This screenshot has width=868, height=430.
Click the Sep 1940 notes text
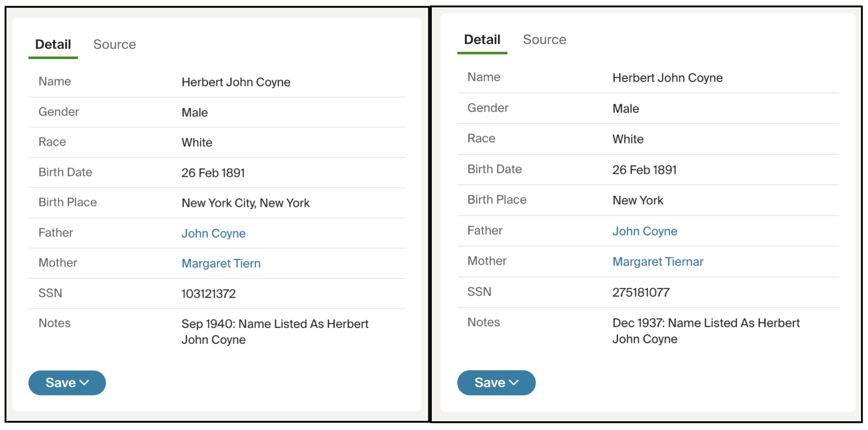tap(275, 332)
